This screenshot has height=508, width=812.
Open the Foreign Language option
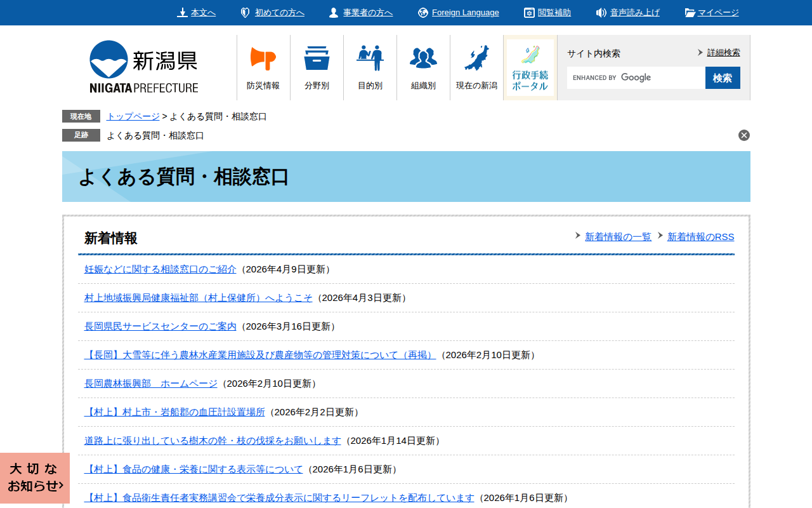465,13
